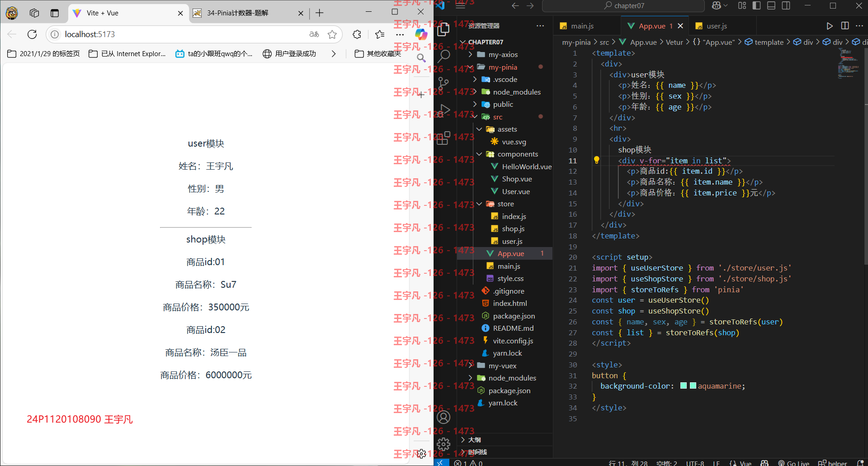Image resolution: width=868 pixels, height=466 pixels.
Task: Open Shop.vue in the explorer tree
Action: pos(505,179)
